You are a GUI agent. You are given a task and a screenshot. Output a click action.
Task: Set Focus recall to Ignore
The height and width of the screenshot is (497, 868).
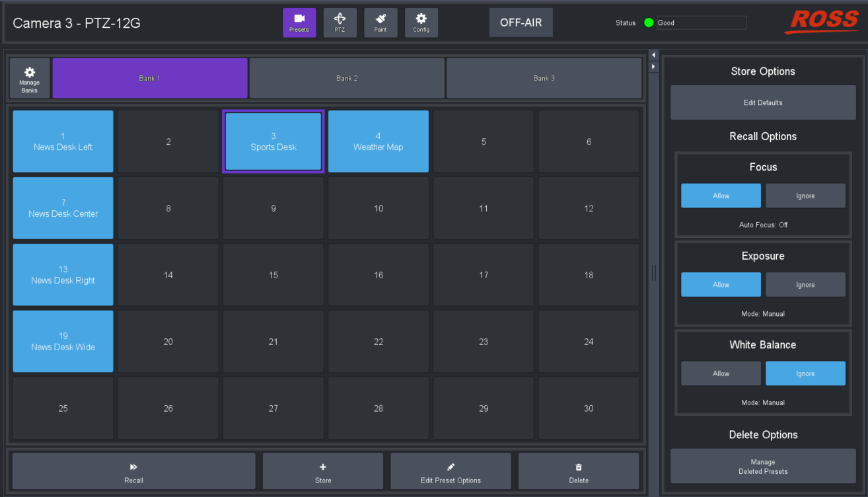pyautogui.click(x=805, y=195)
